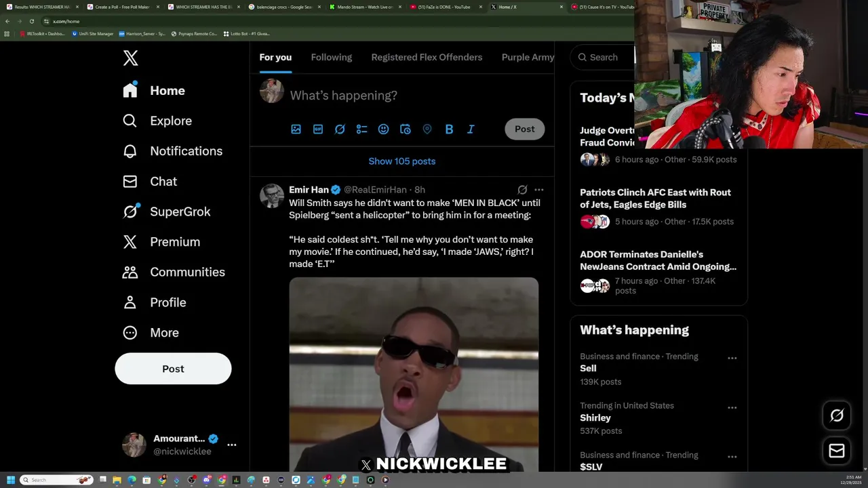This screenshot has height=488, width=868.
Task: Click the @RealEmirHan handle
Action: pos(375,190)
